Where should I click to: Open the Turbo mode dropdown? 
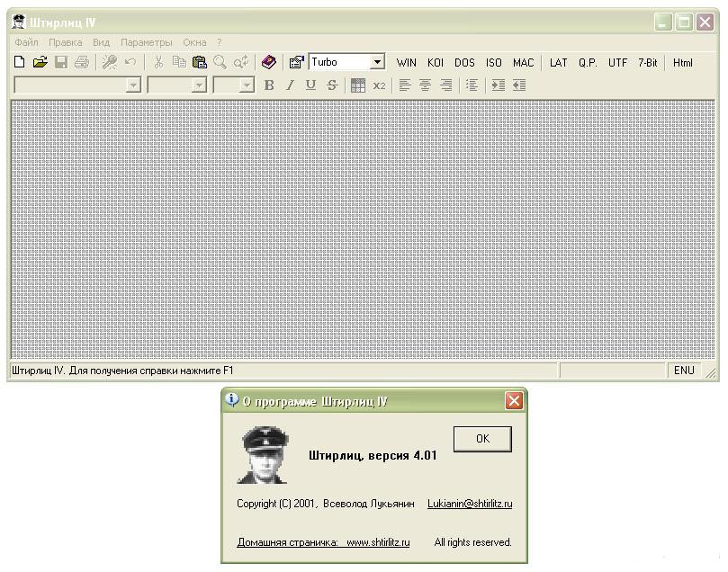pos(377,62)
